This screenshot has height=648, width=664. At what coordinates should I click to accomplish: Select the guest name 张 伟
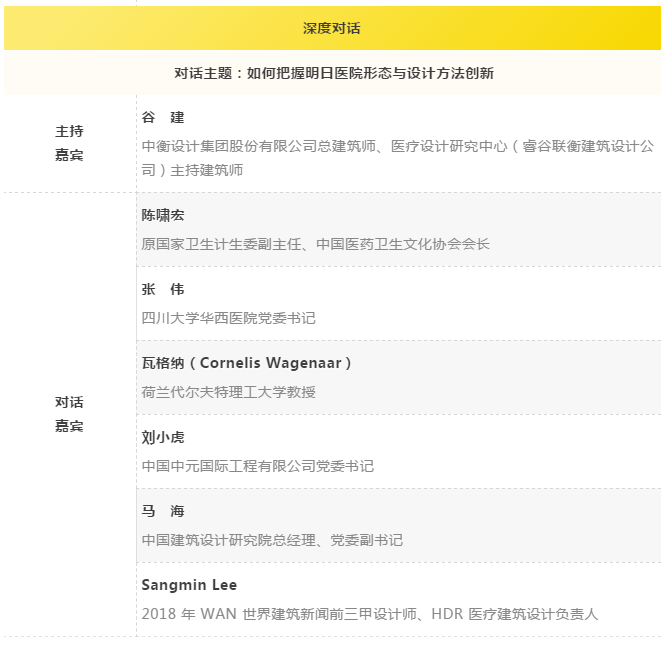point(164,290)
